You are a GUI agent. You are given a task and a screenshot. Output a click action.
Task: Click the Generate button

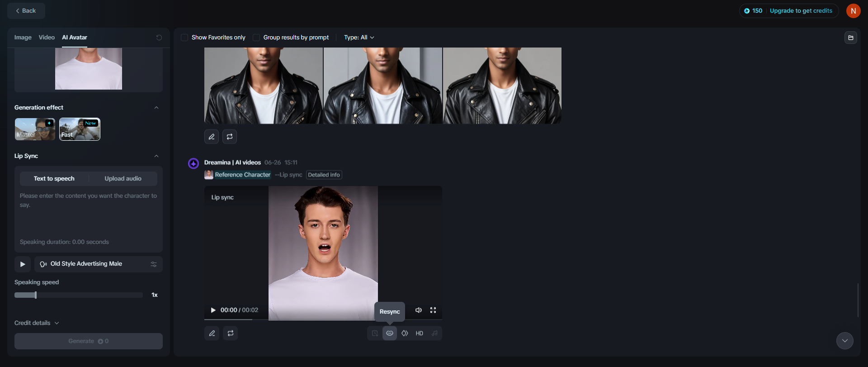tap(89, 341)
